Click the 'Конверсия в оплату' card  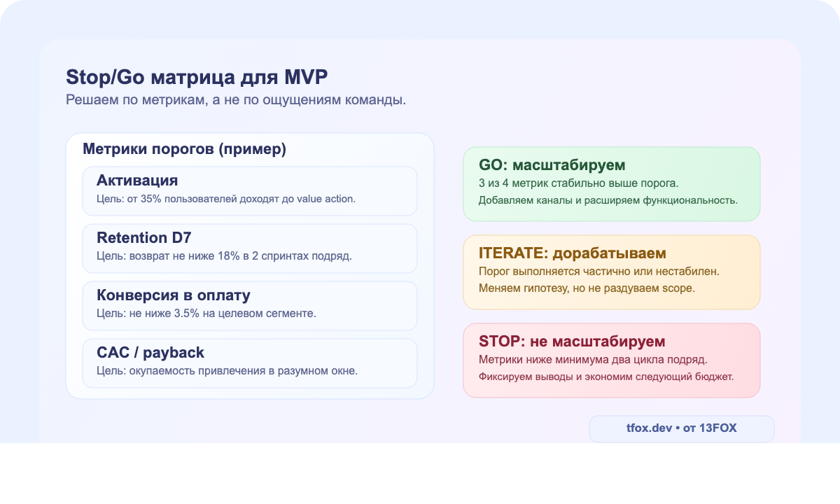(251, 305)
